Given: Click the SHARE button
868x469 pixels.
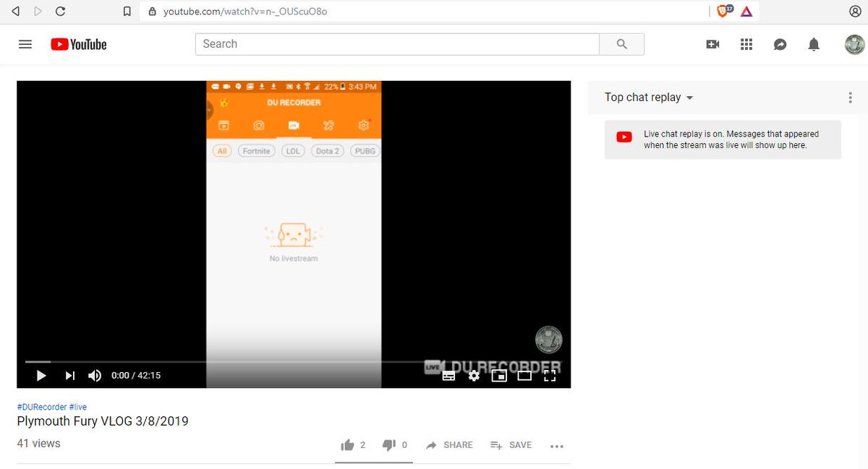Looking at the screenshot, I should (449, 445).
